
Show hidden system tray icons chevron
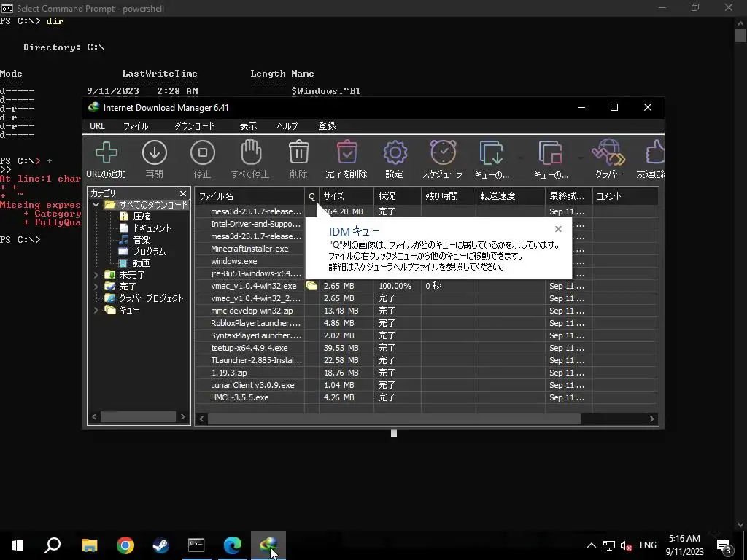(x=591, y=545)
